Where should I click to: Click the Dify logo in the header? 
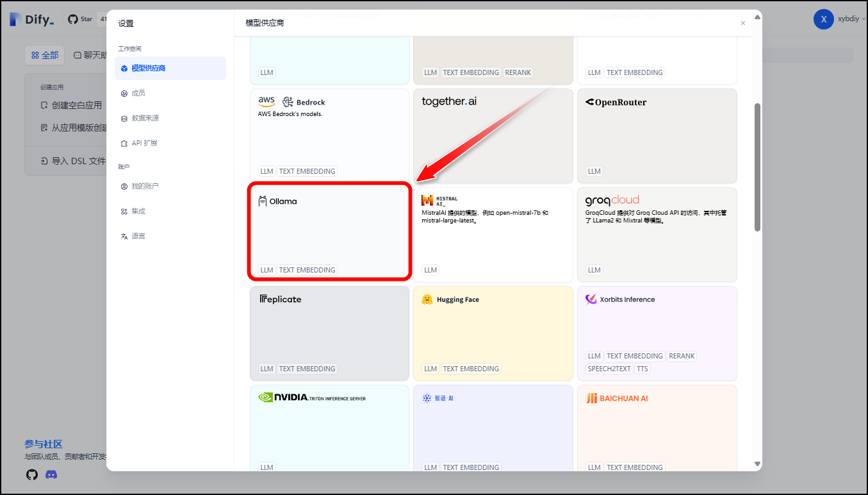click(32, 19)
